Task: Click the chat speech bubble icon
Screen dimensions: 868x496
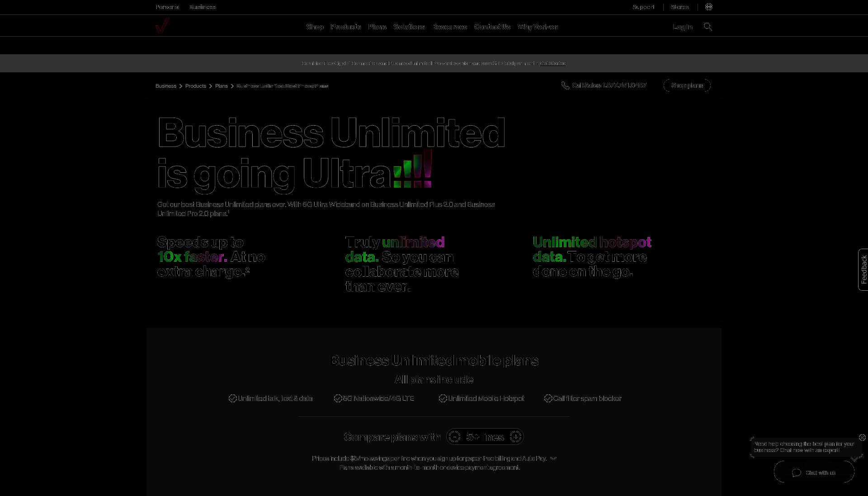Action: pyautogui.click(x=797, y=472)
